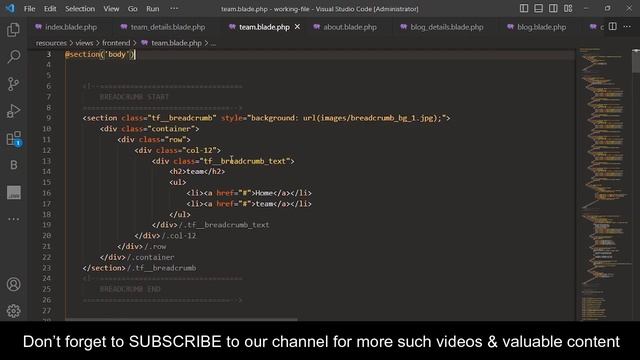Image resolution: width=640 pixels, height=360 pixels.
Task: Show additional activity bar views ellipsis
Action: 13,219
